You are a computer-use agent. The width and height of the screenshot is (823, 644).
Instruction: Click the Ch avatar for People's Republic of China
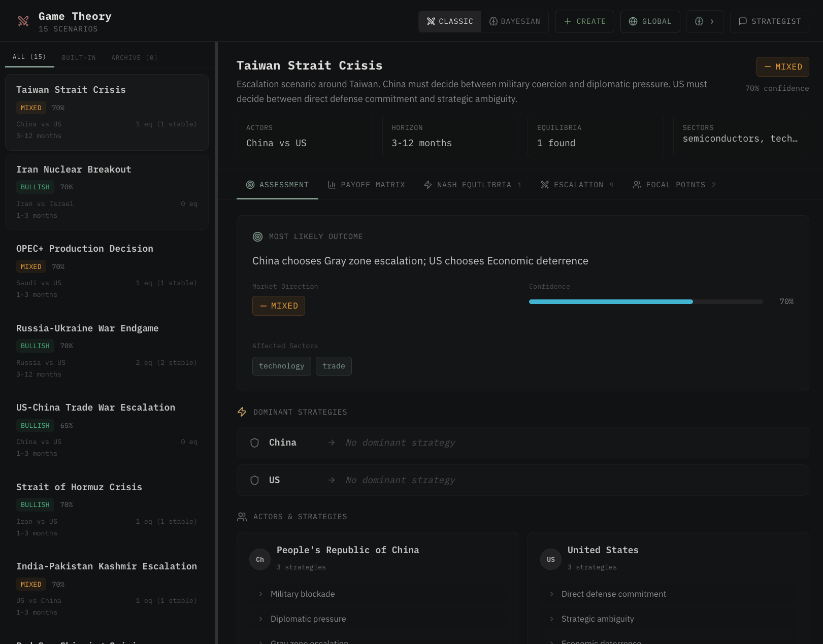(x=260, y=559)
